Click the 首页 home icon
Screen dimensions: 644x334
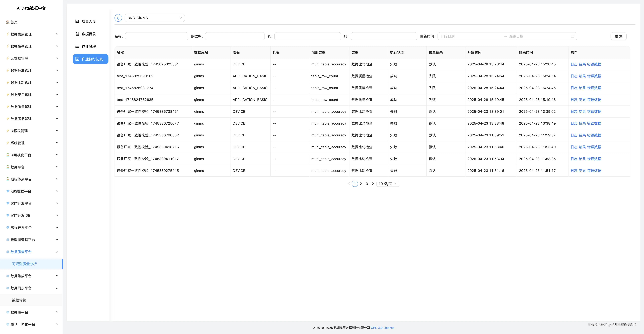(8, 22)
